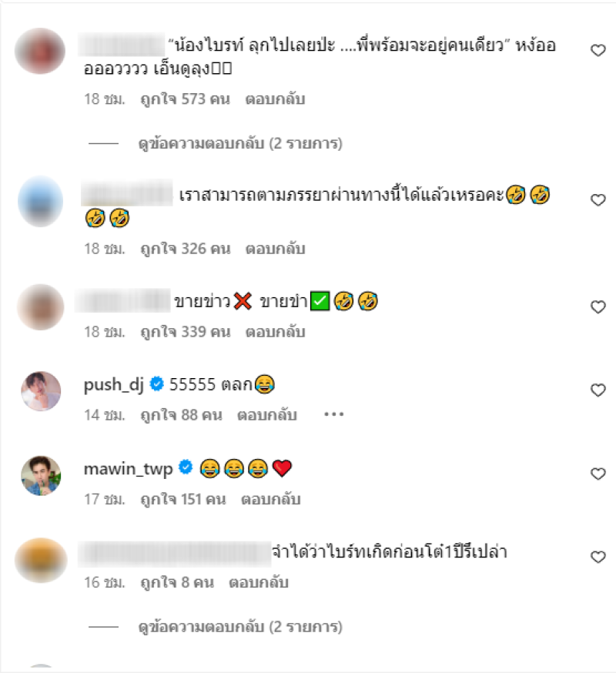Open more options on push_dj's comment
Viewport: 616px width, 673px height.
[x=333, y=414]
